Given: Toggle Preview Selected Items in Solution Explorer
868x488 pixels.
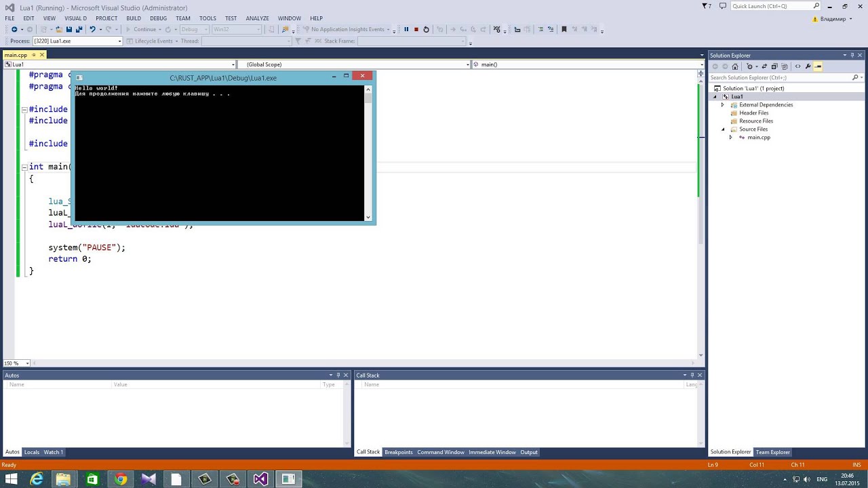Looking at the screenshot, I should [818, 66].
